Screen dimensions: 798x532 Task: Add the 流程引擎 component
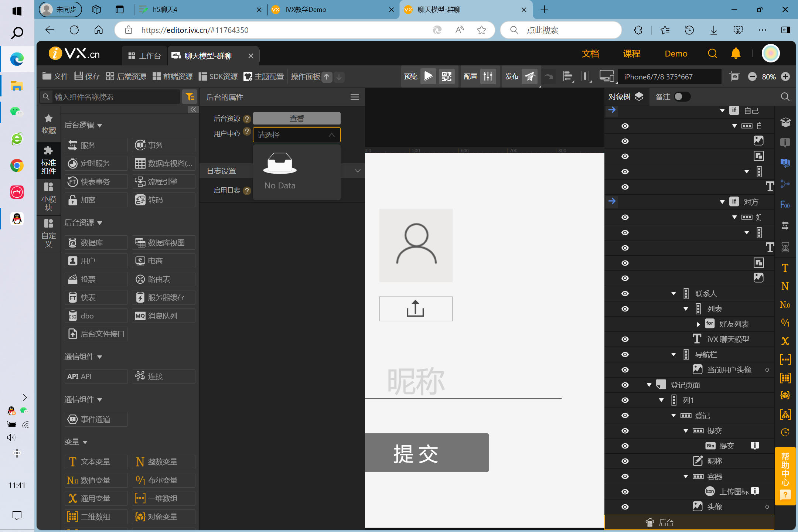click(x=164, y=181)
